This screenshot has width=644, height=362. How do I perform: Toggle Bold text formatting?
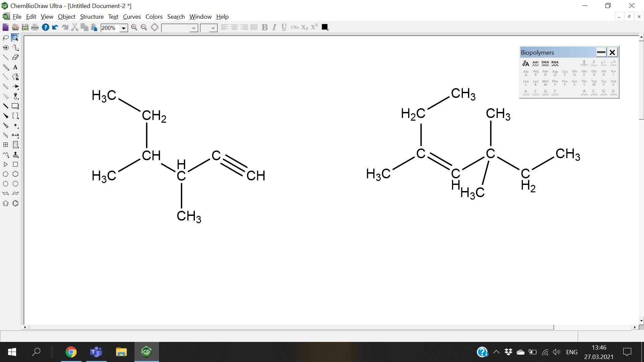[x=264, y=27]
